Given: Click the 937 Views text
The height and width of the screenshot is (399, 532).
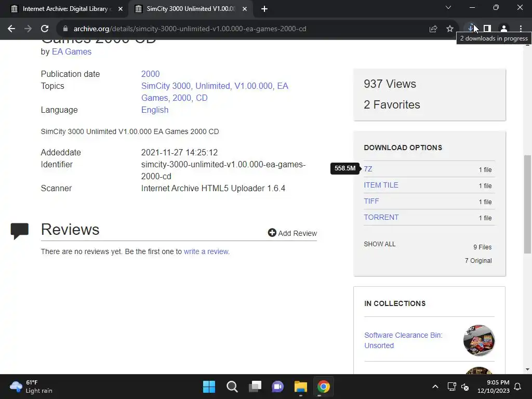Looking at the screenshot, I should (390, 84).
